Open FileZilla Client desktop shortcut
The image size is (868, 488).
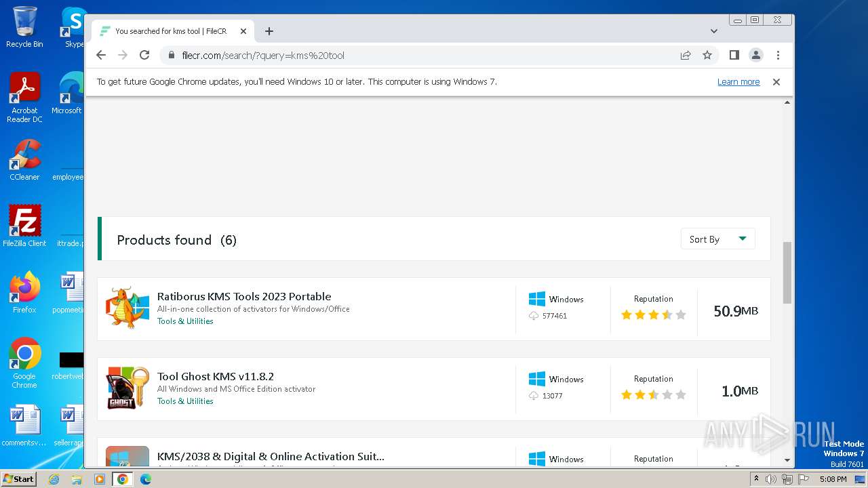click(x=24, y=226)
